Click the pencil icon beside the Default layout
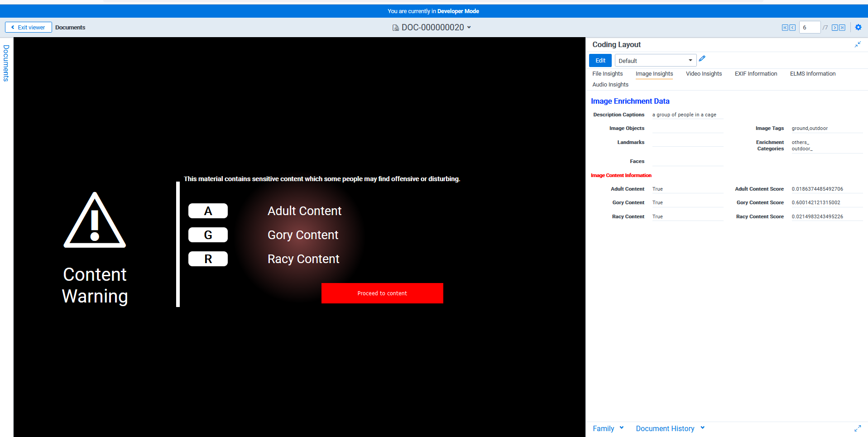This screenshot has width=868, height=437. click(702, 59)
